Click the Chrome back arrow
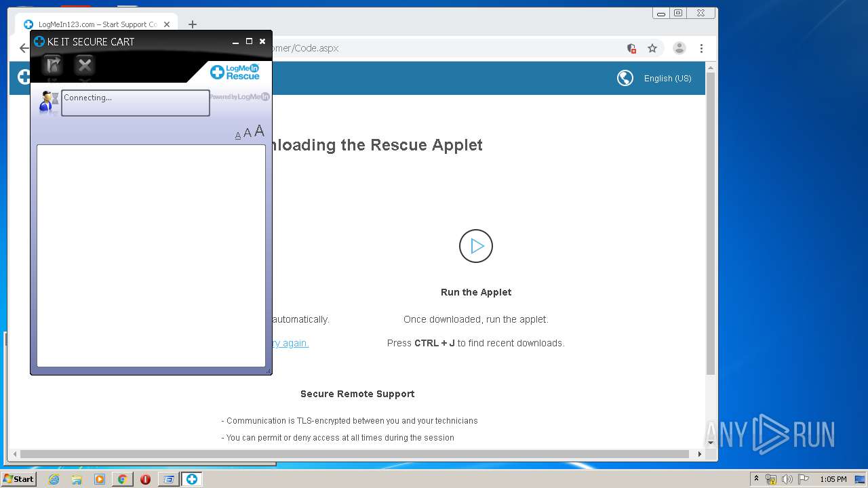868x488 pixels. click(x=24, y=48)
